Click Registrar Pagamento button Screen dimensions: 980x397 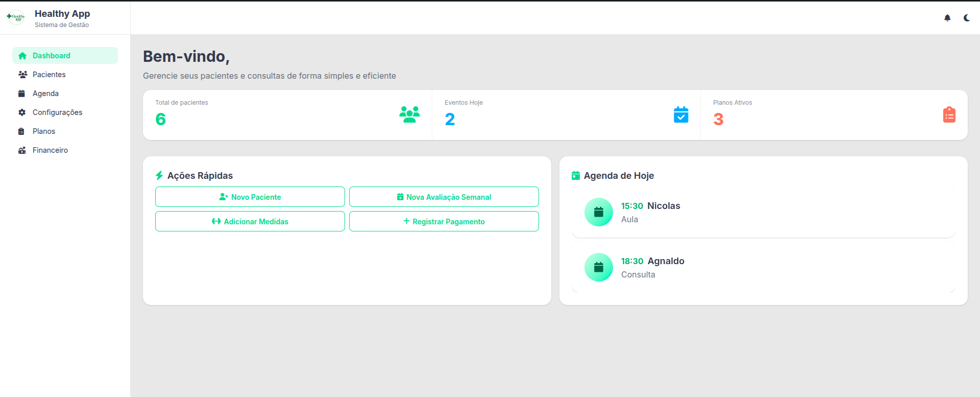tap(444, 221)
